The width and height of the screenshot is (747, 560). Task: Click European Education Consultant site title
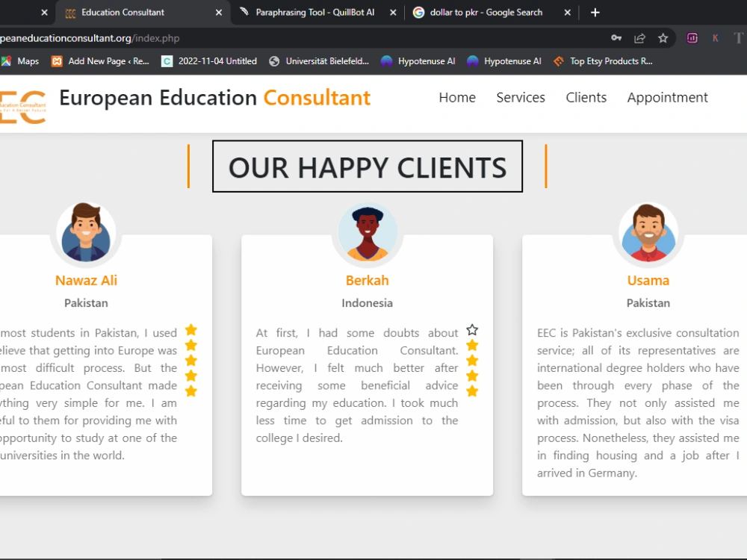coord(215,98)
